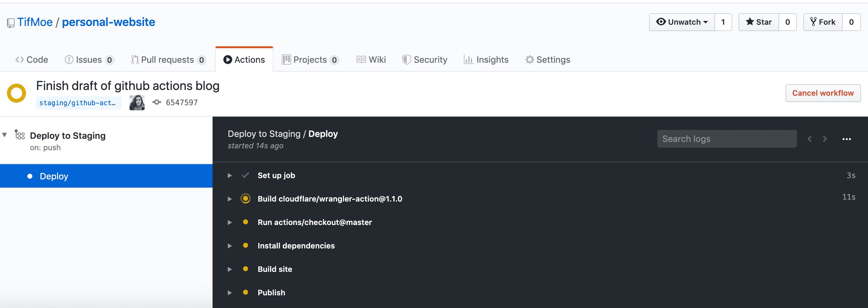Image resolution: width=868 pixels, height=308 pixels.
Task: Click the next search result arrow icon
Action: click(825, 139)
